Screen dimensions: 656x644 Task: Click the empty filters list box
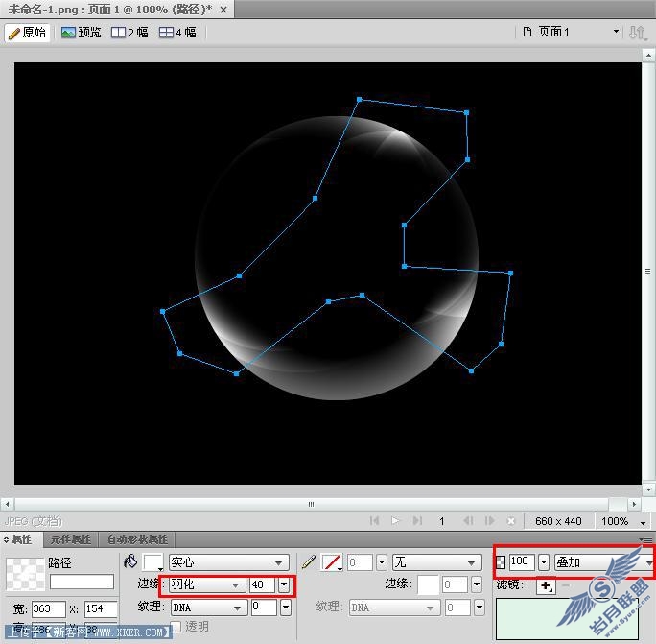tap(567, 619)
